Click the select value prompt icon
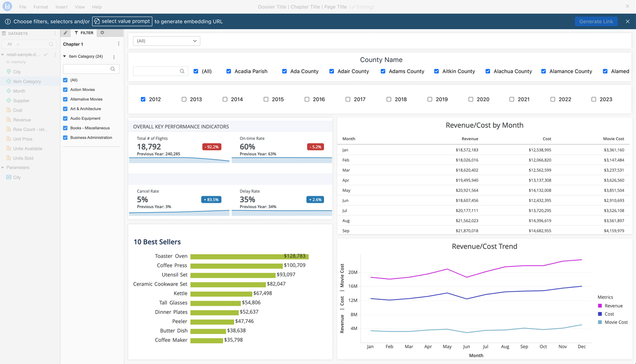The height and width of the screenshot is (364, 636). click(97, 21)
